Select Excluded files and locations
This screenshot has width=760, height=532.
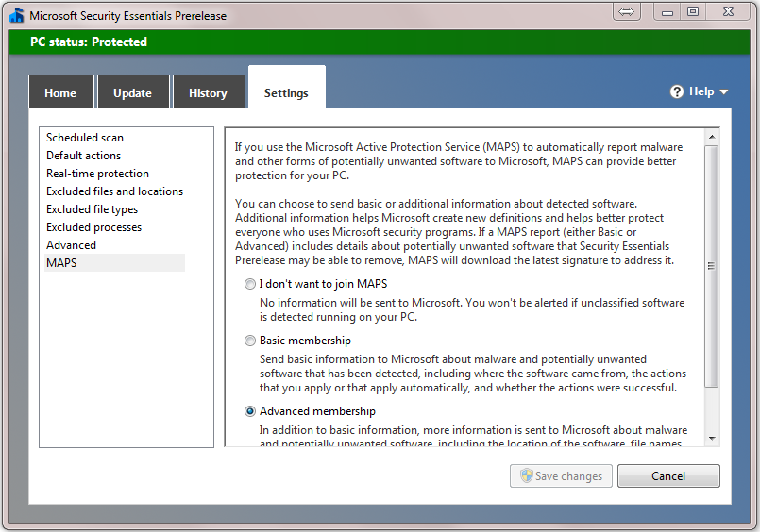114,191
